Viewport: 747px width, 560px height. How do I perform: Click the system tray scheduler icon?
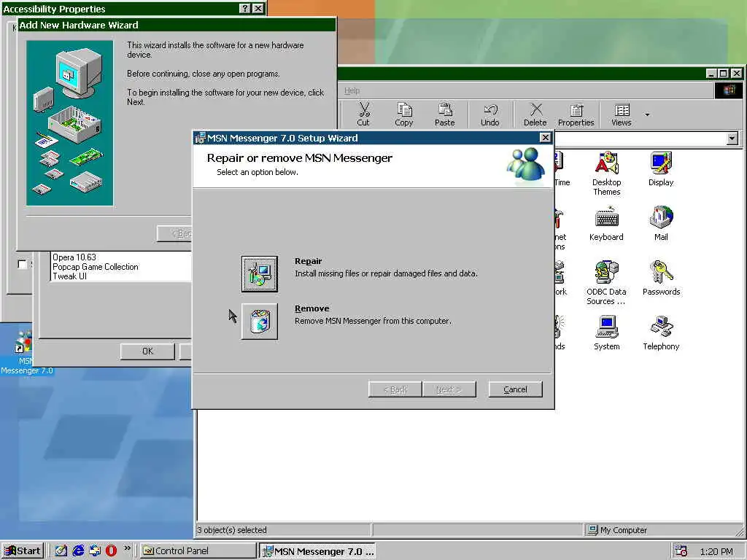coord(681,551)
